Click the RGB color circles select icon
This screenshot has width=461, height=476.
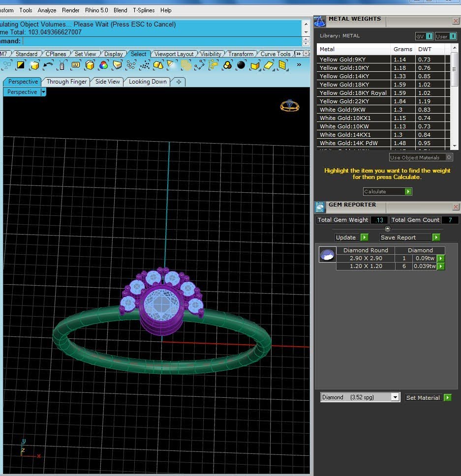click(x=103, y=65)
